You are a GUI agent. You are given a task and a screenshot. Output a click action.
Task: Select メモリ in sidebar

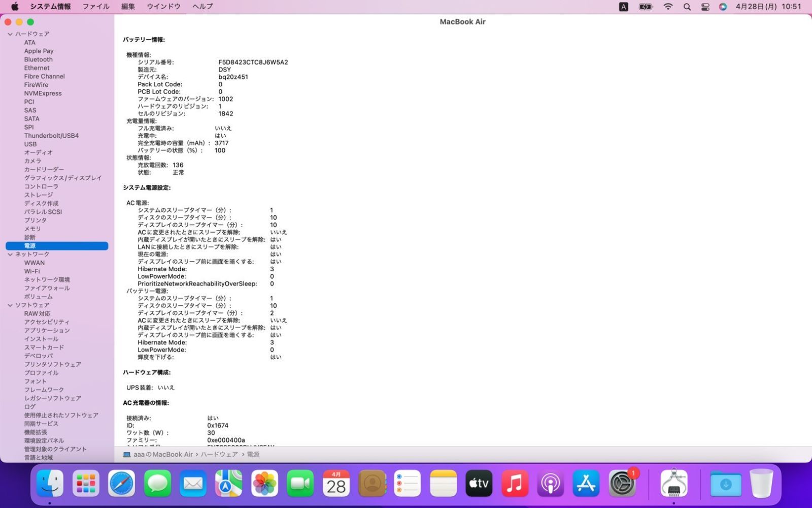point(32,229)
